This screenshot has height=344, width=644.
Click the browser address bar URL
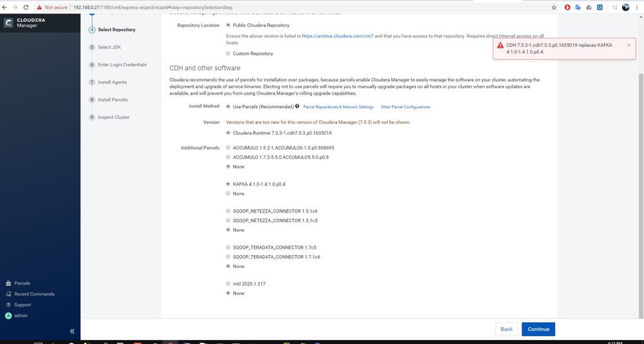(x=153, y=7)
